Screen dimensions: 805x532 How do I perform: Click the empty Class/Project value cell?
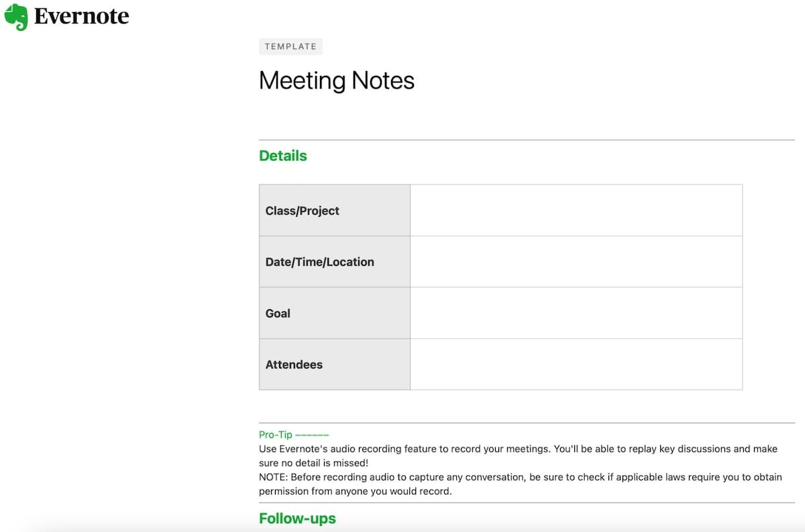point(576,211)
